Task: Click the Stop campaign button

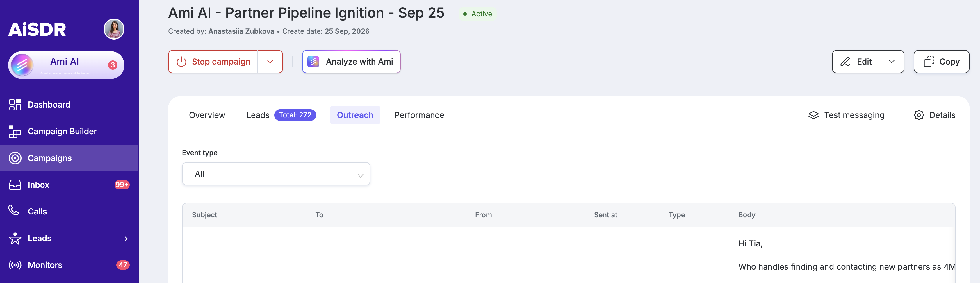Action: point(213,62)
